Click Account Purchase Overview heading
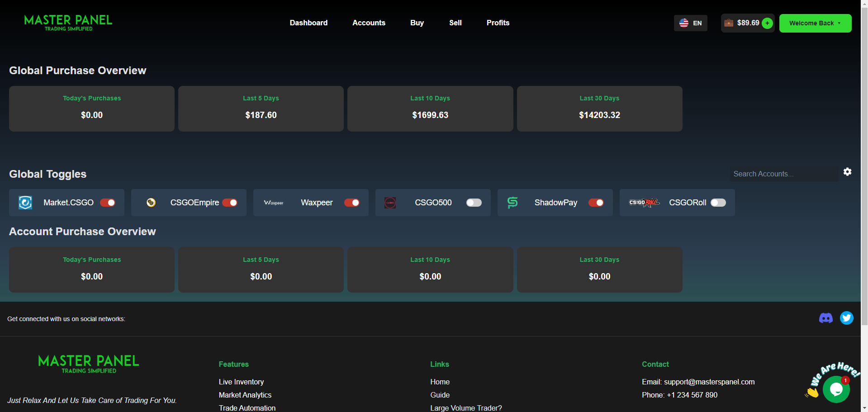This screenshot has width=868, height=412. pos(82,232)
